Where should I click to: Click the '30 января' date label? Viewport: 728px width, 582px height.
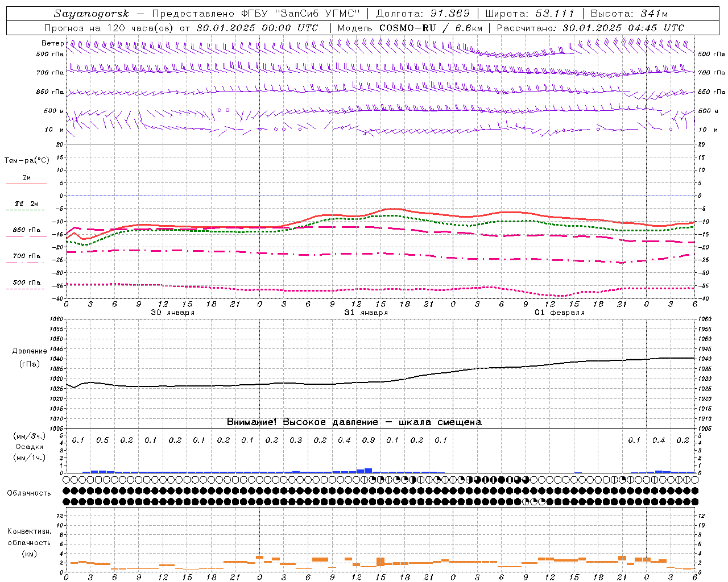coord(172,313)
